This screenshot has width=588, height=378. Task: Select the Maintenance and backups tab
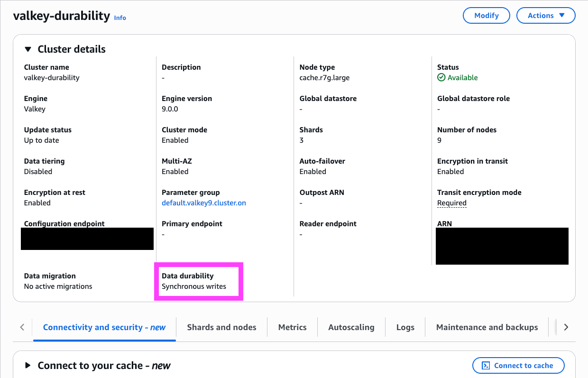coord(487,327)
